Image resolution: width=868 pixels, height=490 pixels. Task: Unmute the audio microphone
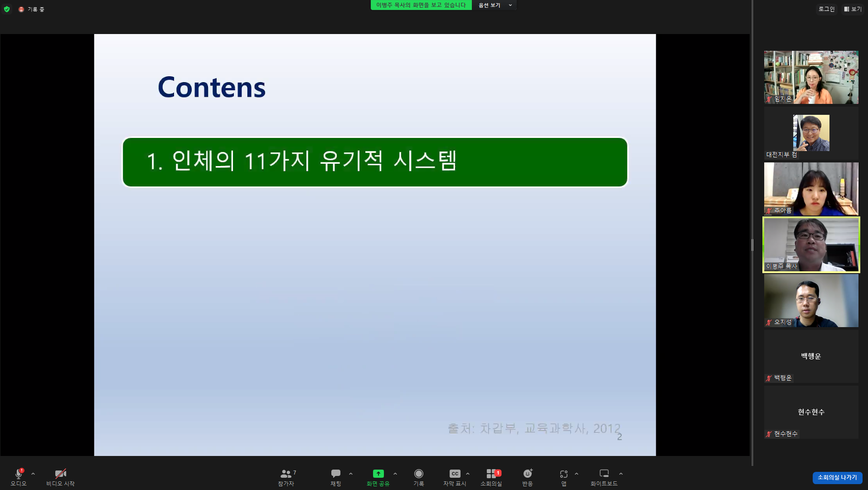click(x=18, y=474)
